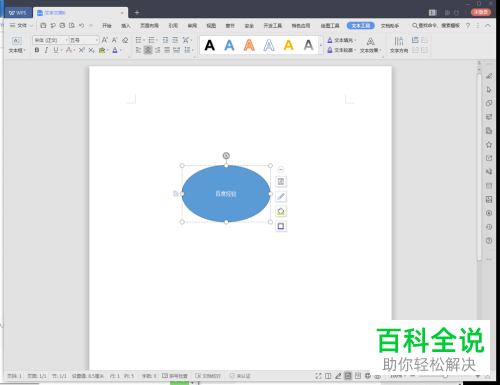
Task: Click 拼写检查 in the status bar
Action: point(175,376)
